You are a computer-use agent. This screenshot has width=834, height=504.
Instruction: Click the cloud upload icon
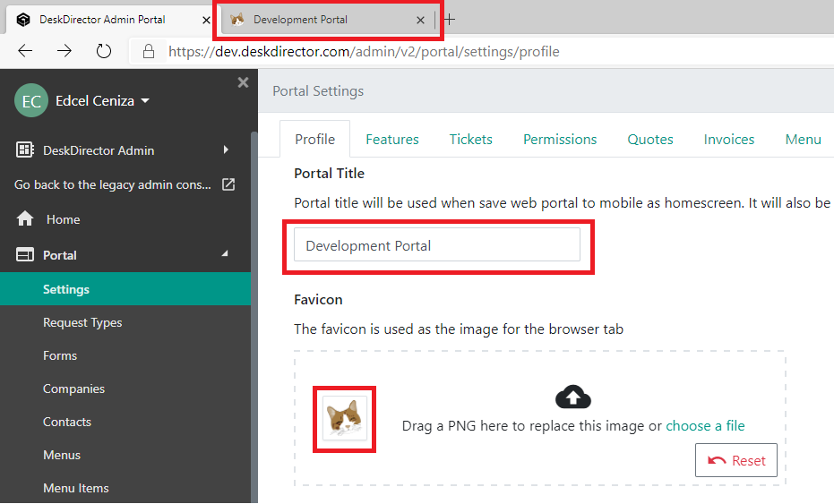pyautogui.click(x=572, y=397)
